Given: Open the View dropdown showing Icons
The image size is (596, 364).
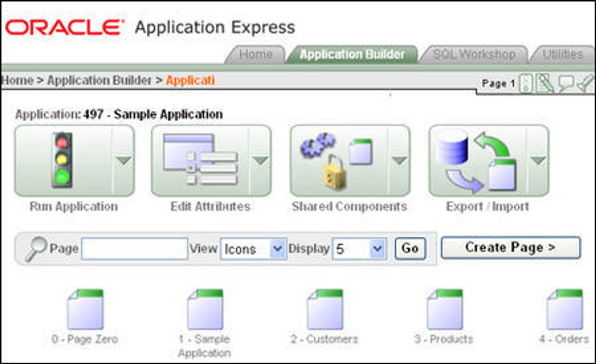Looking at the screenshot, I should click(254, 249).
